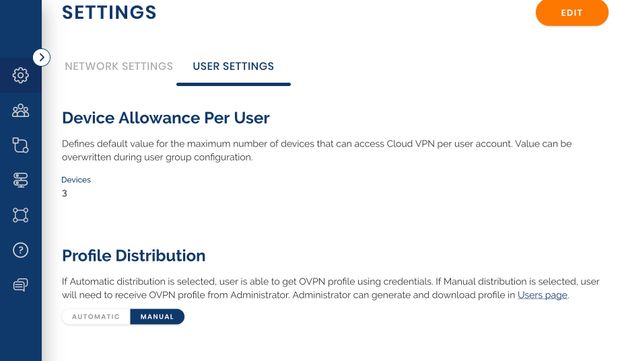
Task: Click the device allowance description text
Action: [316, 150]
